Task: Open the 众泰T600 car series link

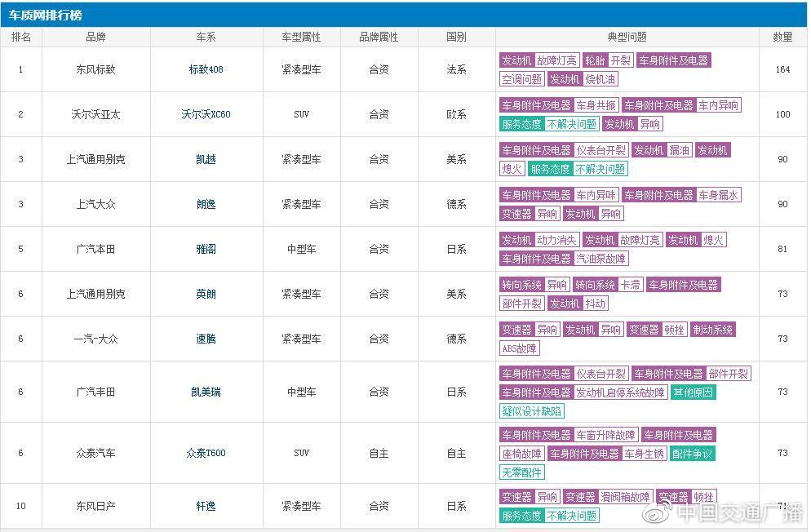Action: tap(206, 453)
